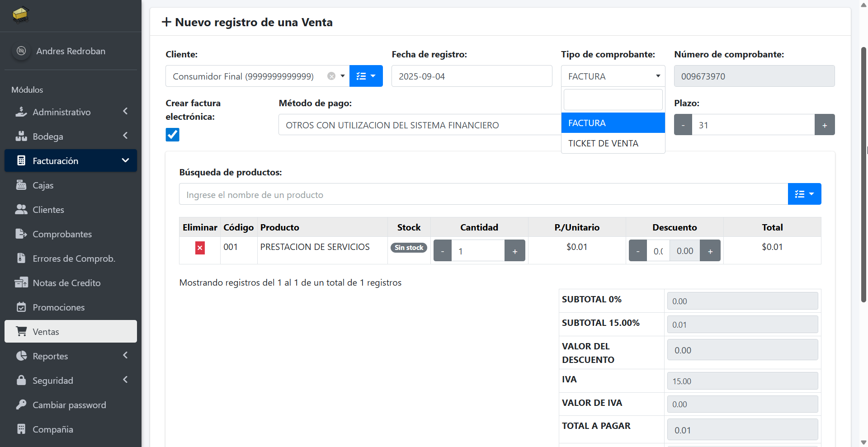This screenshot has height=447, width=868.
Task: Click the Promociones calendar icon
Action: pyautogui.click(x=21, y=307)
